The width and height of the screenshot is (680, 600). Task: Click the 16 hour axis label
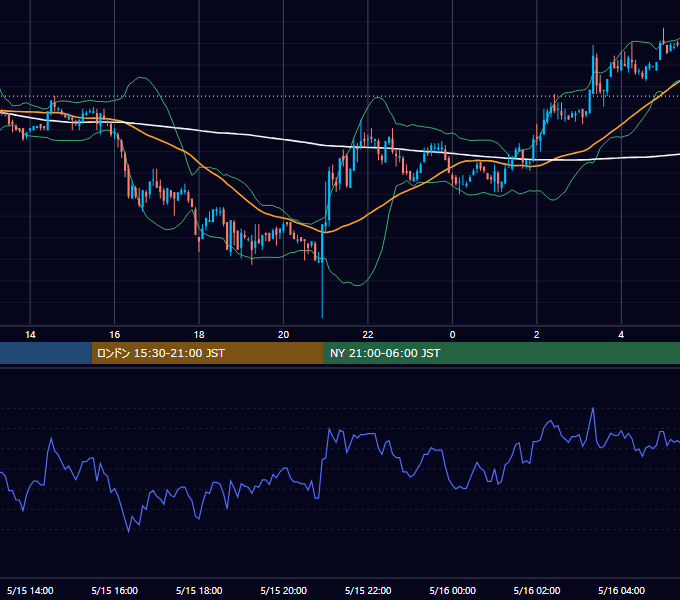pos(114,335)
